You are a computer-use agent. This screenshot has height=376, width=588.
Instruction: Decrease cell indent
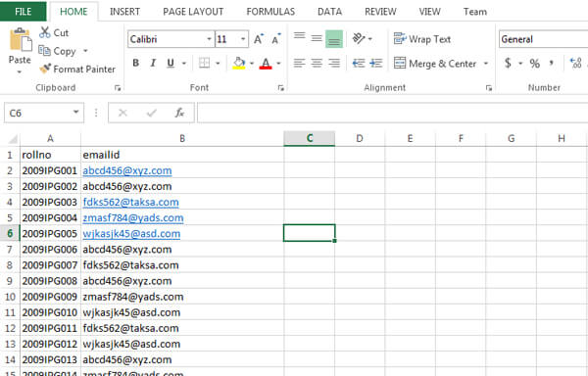(x=359, y=63)
